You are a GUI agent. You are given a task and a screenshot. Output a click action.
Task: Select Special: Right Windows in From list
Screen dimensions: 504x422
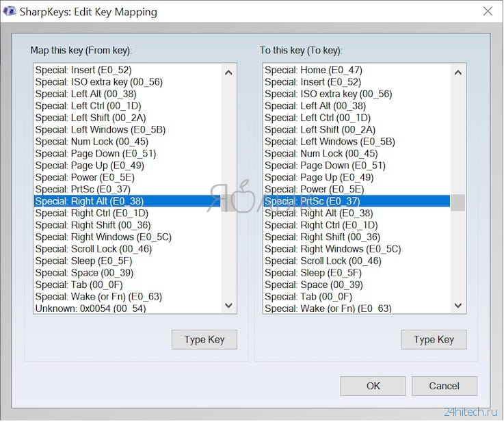(127, 237)
